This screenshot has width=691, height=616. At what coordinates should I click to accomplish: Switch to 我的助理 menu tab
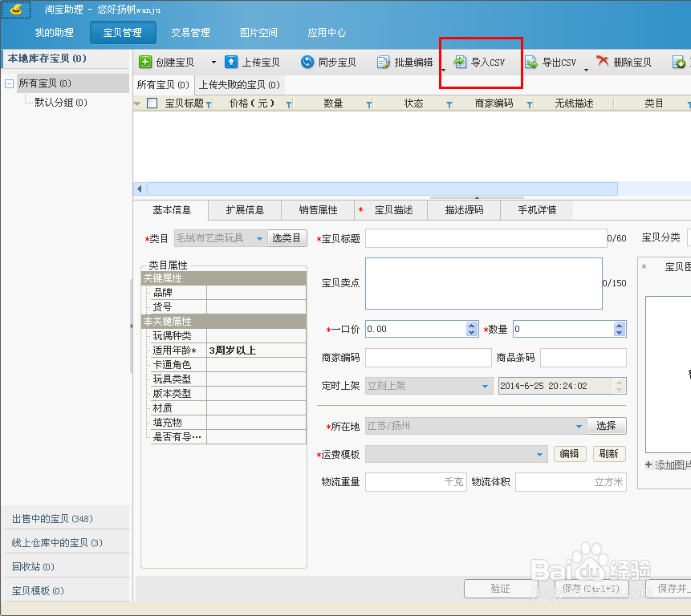click(x=55, y=33)
